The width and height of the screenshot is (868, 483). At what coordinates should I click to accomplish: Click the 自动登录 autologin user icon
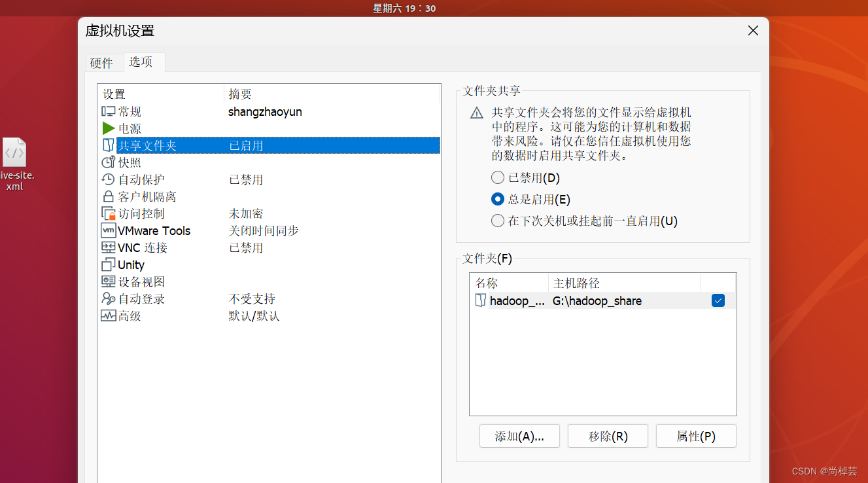point(109,299)
